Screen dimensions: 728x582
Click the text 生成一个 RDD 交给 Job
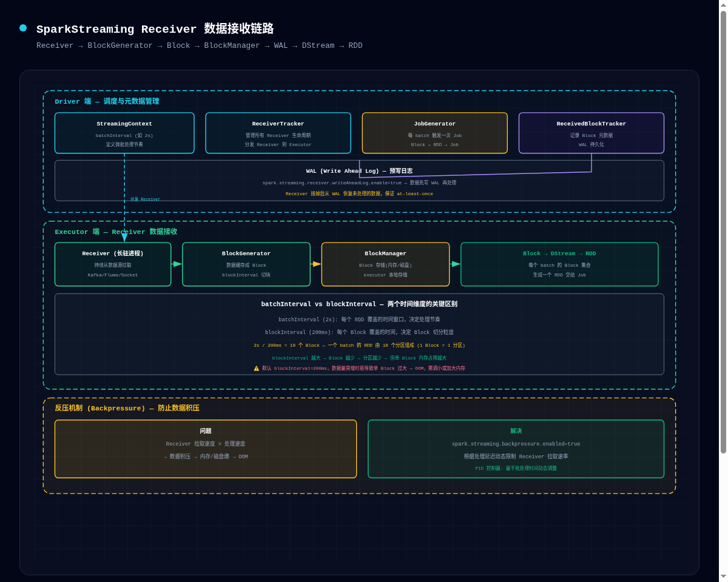click(x=559, y=275)
